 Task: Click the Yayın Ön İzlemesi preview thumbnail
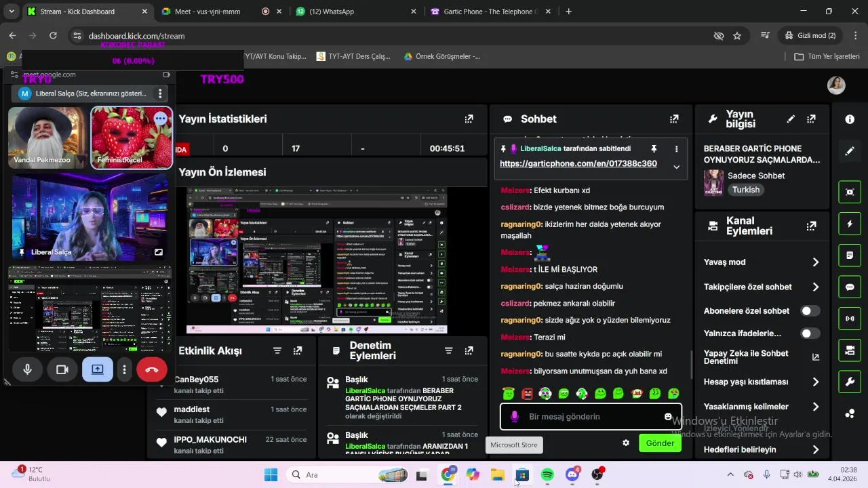pos(317,261)
